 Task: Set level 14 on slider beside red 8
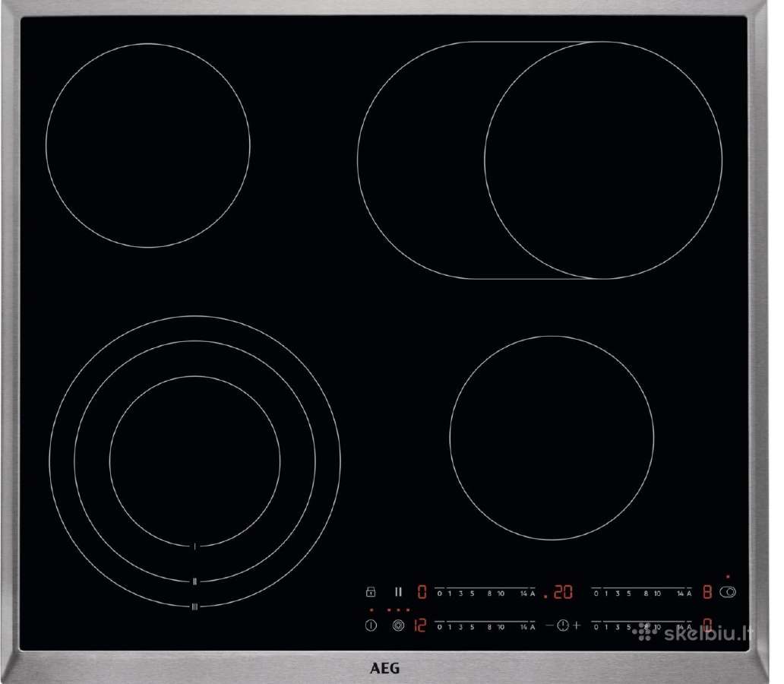680,594
